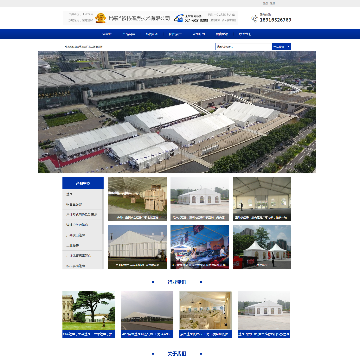Click the blue product category header in sidebar
360x360 pixels.
coord(83,183)
